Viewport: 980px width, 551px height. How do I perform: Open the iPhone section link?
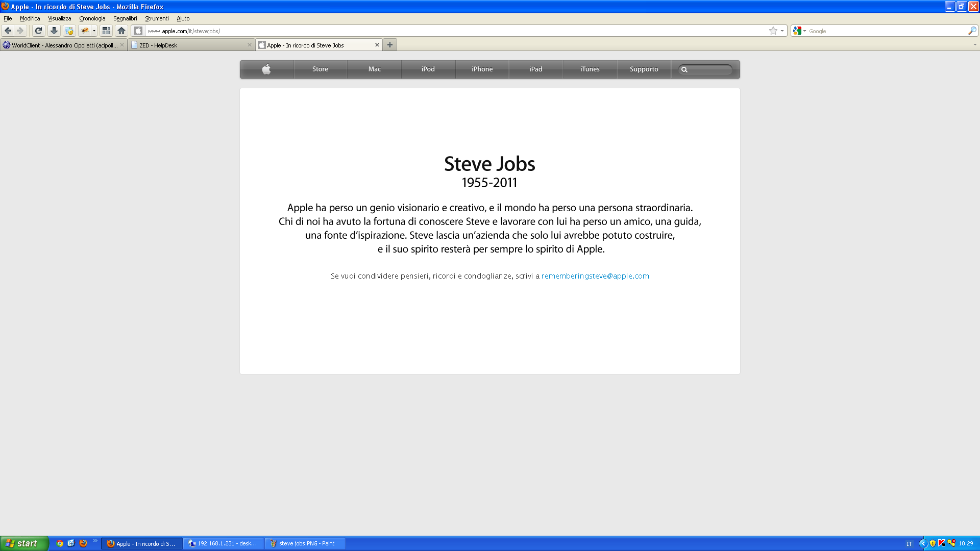click(482, 69)
